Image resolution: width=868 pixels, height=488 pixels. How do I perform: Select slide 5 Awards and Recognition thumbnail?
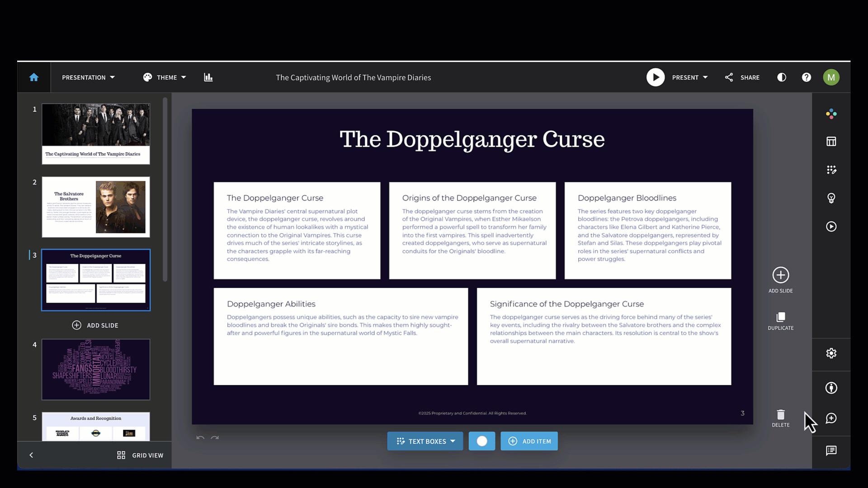(96, 426)
